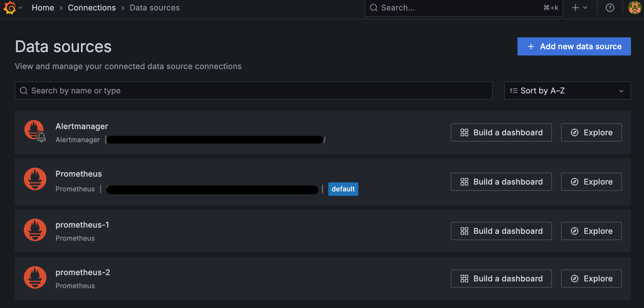Expand the chevron next to Grafana logo
The height and width of the screenshot is (308, 644).
tap(21, 8)
